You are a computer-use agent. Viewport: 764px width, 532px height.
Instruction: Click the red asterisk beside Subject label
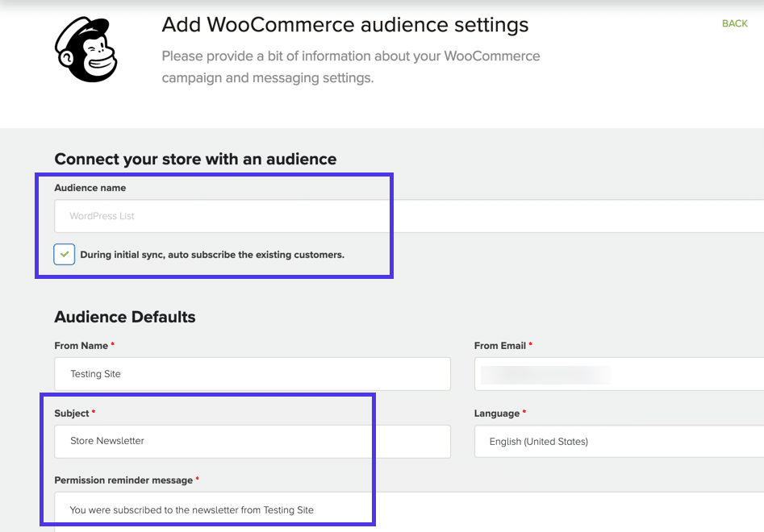point(94,413)
